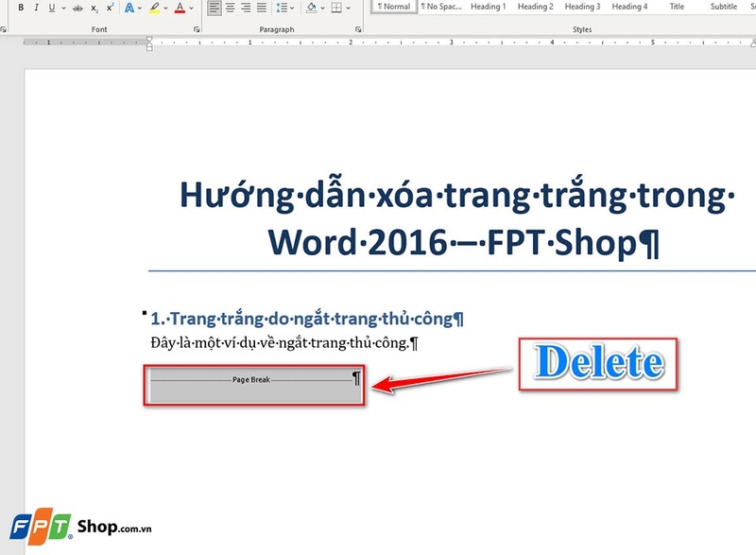Apply the Heading 2 style
The image size is (756, 555).
click(x=535, y=7)
